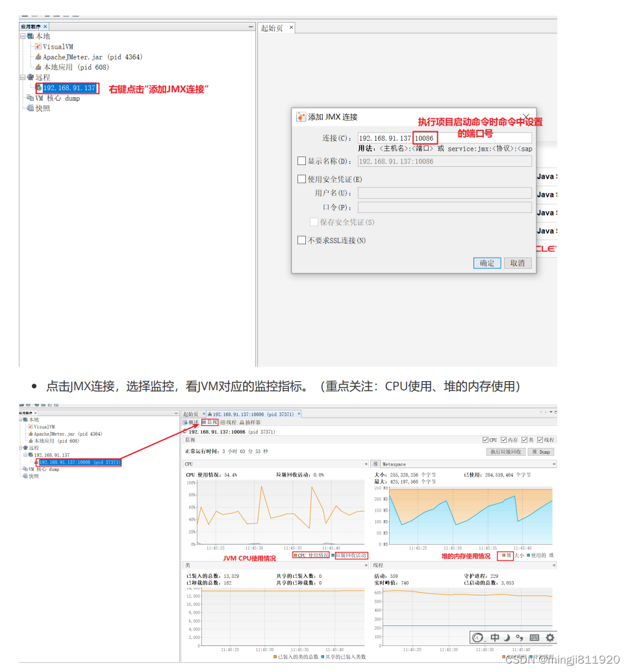
Task: Click IME soft keyboard icon
Action: [535, 638]
